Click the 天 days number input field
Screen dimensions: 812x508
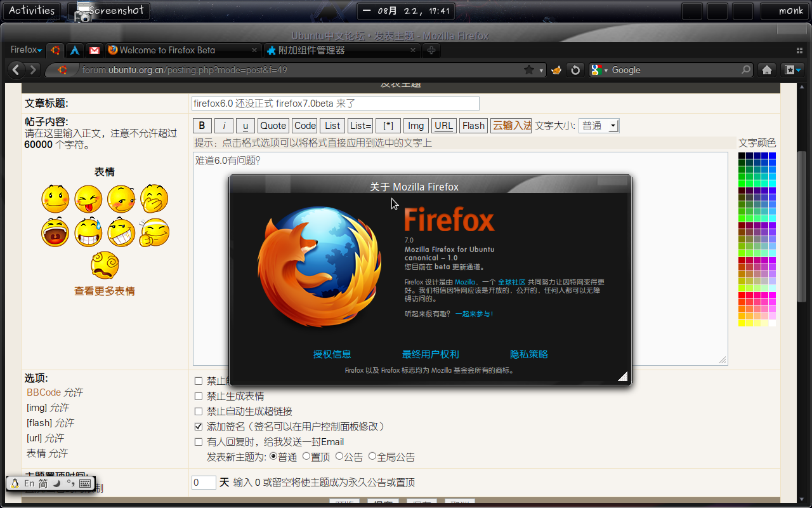[204, 483]
